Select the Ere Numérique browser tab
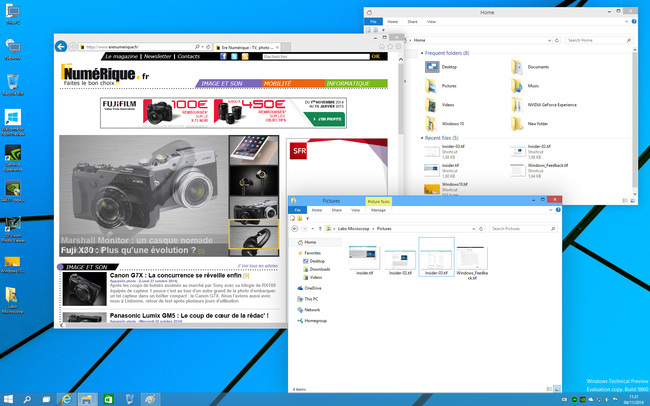 pyautogui.click(x=247, y=47)
